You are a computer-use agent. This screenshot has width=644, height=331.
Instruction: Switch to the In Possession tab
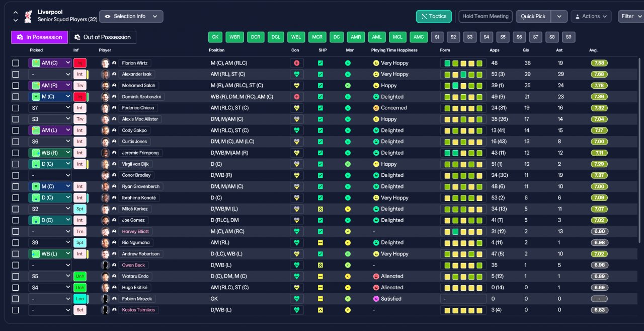[39, 37]
